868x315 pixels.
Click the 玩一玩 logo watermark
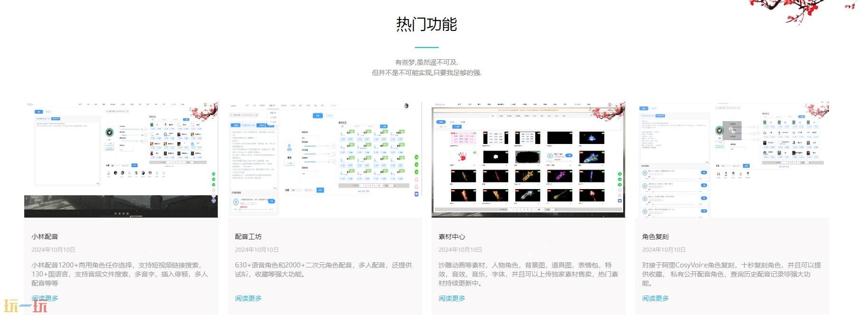pos(26,306)
